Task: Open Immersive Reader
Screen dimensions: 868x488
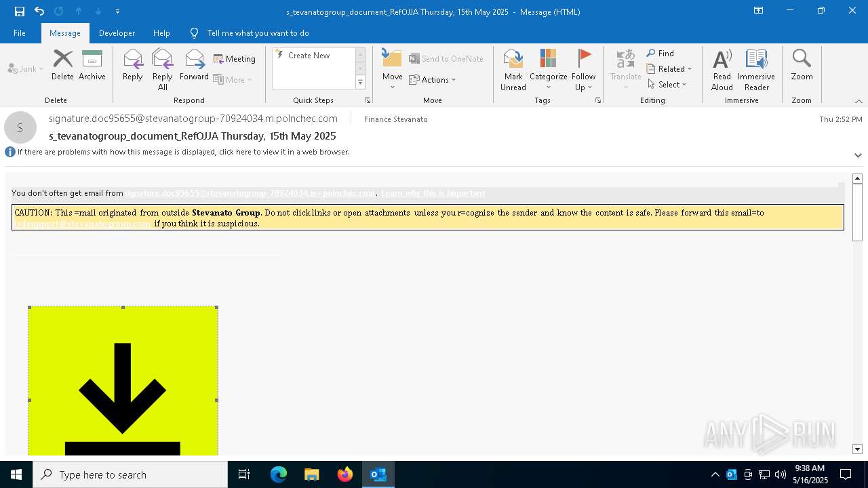Action: click(x=756, y=70)
